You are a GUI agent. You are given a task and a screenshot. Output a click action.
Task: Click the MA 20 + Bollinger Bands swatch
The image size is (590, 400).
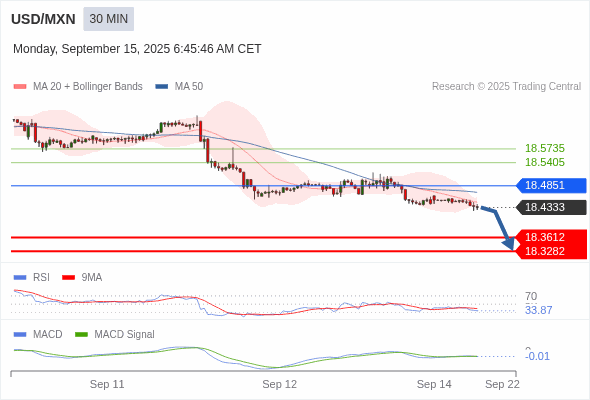point(20,87)
